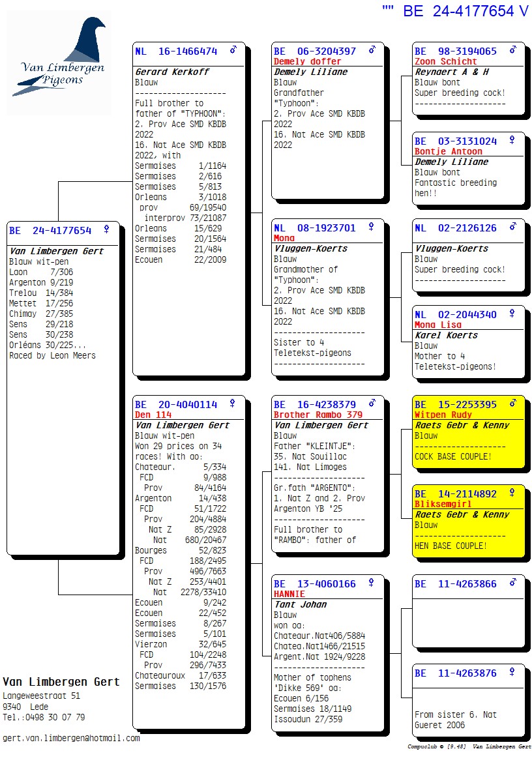
Task: Click female symbol beside NL 02-2044340
Action: tap(512, 314)
